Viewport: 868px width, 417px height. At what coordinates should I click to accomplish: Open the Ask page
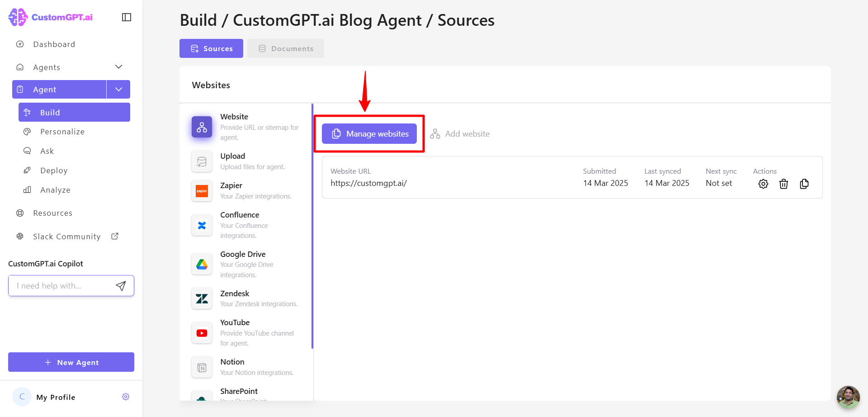47,151
